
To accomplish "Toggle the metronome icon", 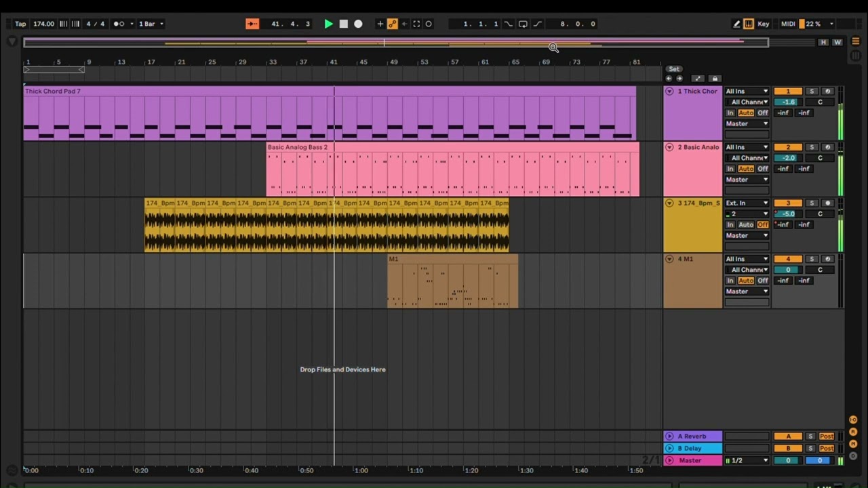I will 119,24.
